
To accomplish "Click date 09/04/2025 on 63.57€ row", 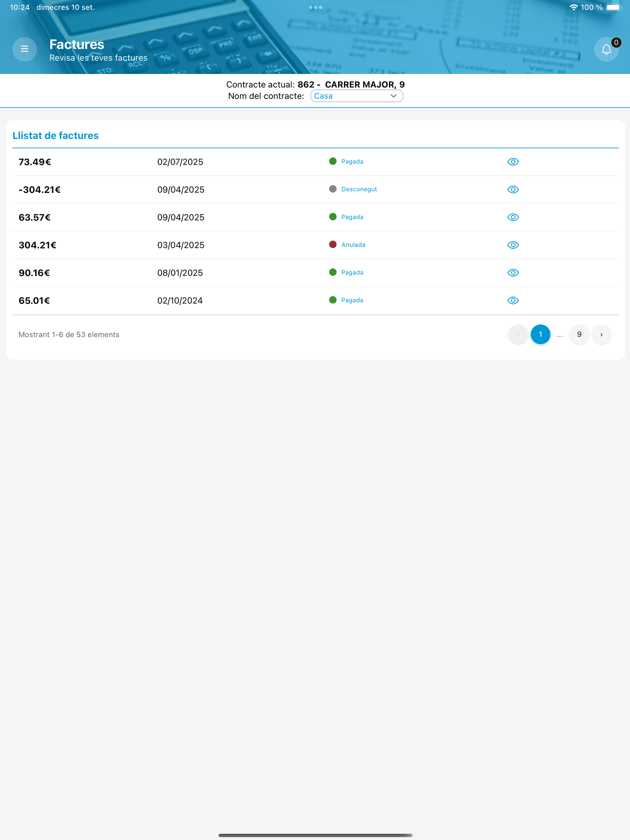I will 181,218.
